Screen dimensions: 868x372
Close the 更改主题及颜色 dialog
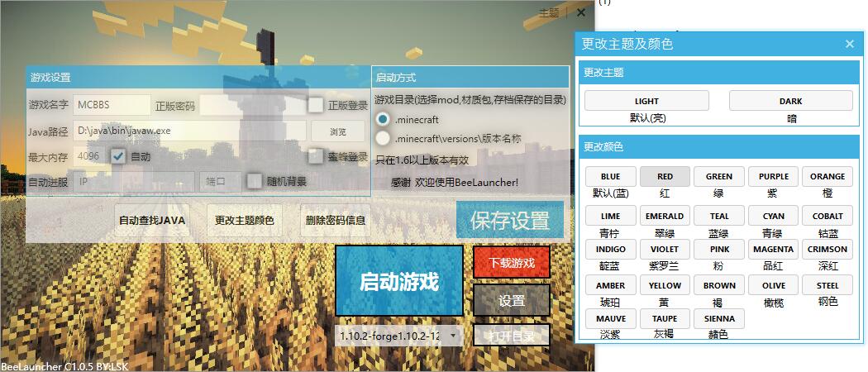coord(850,44)
